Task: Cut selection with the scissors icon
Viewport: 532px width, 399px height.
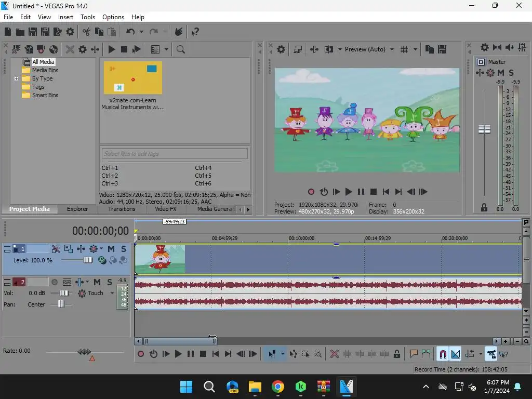Action: (x=86, y=32)
